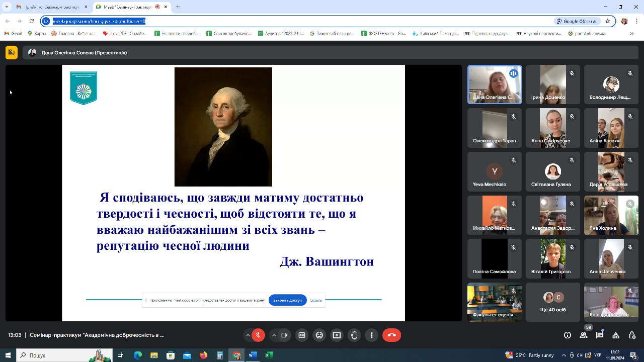Open the activities panel
644x362 pixels.
[616, 335]
